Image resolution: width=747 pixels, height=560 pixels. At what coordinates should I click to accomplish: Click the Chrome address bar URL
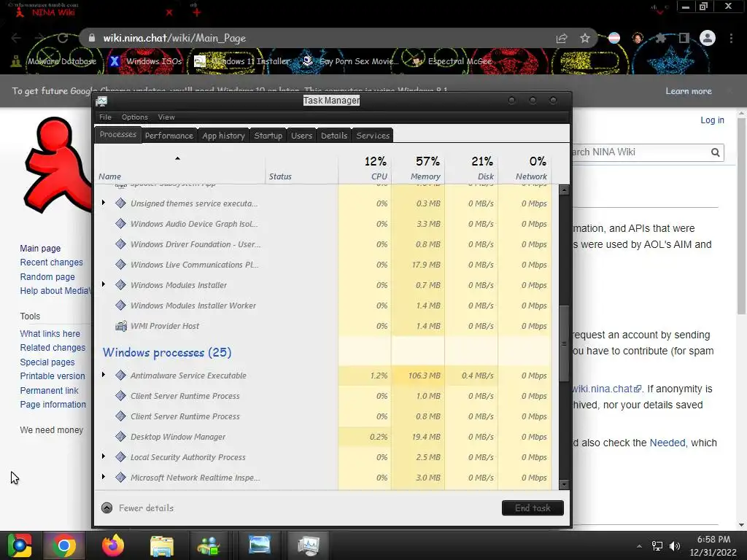[x=174, y=38]
